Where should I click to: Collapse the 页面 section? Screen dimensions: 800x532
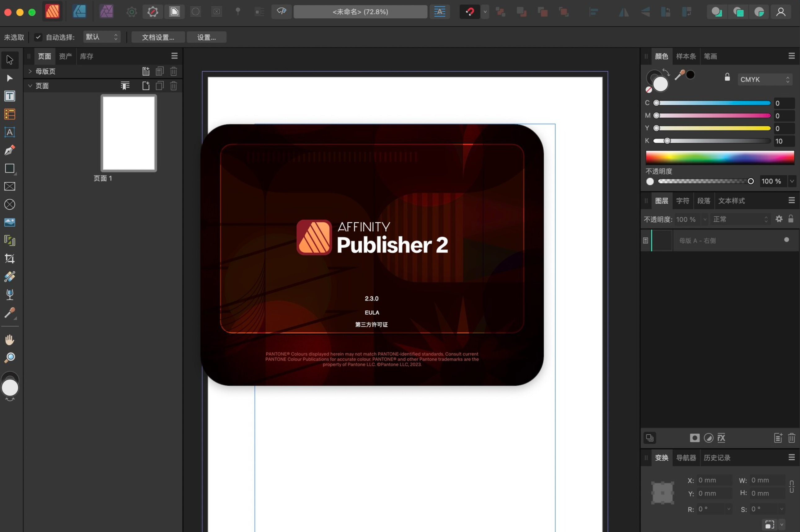(30, 86)
